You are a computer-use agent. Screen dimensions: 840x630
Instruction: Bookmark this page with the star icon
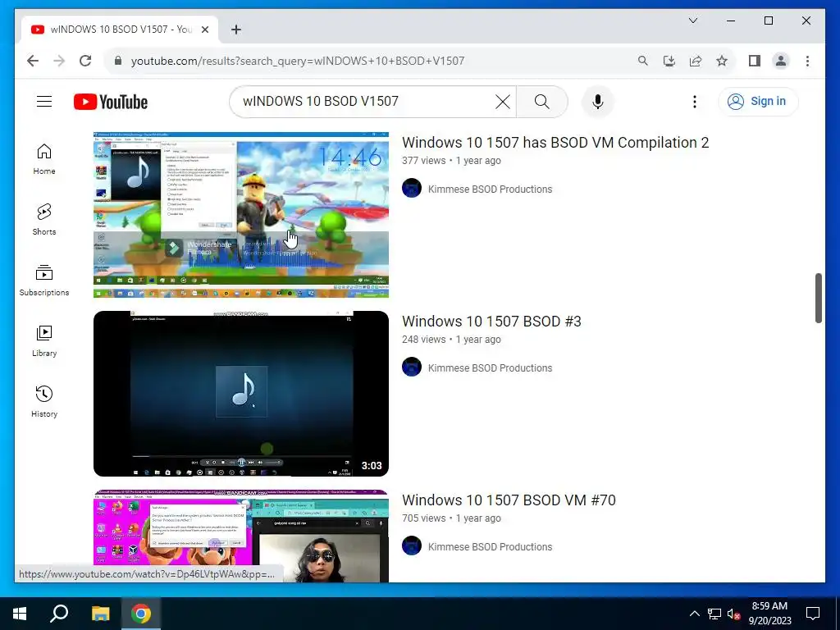722,61
